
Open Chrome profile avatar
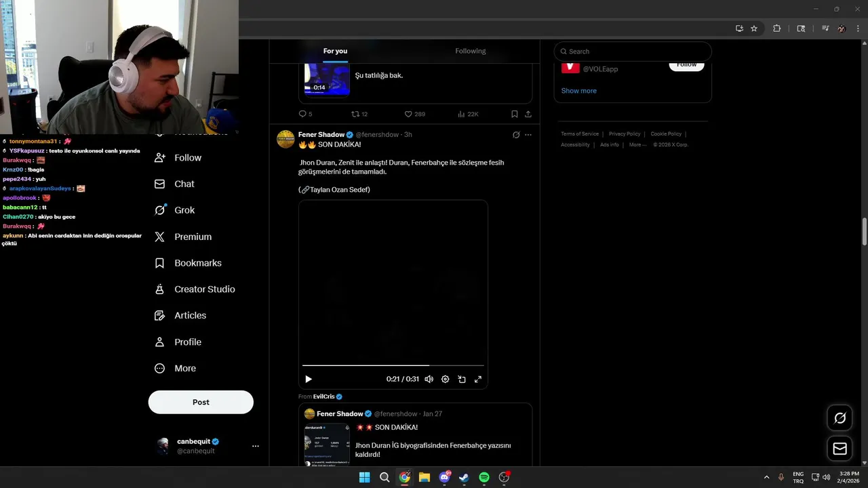tap(842, 28)
